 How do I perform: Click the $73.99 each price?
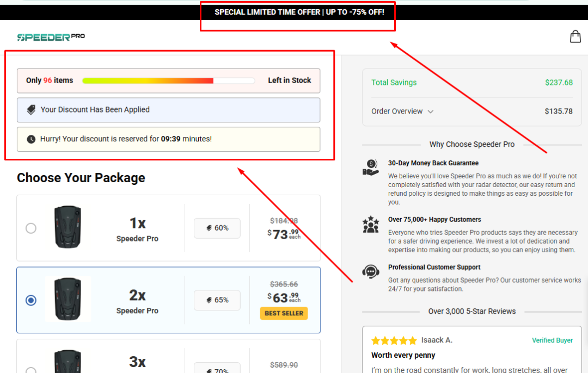pyautogui.click(x=284, y=234)
